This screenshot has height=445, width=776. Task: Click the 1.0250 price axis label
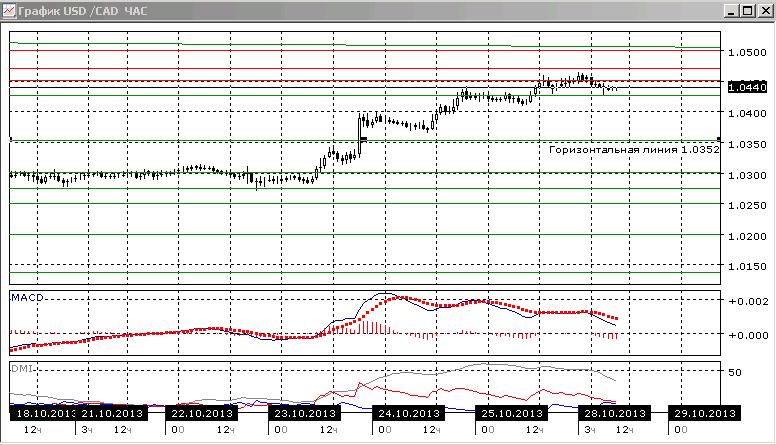click(747, 205)
